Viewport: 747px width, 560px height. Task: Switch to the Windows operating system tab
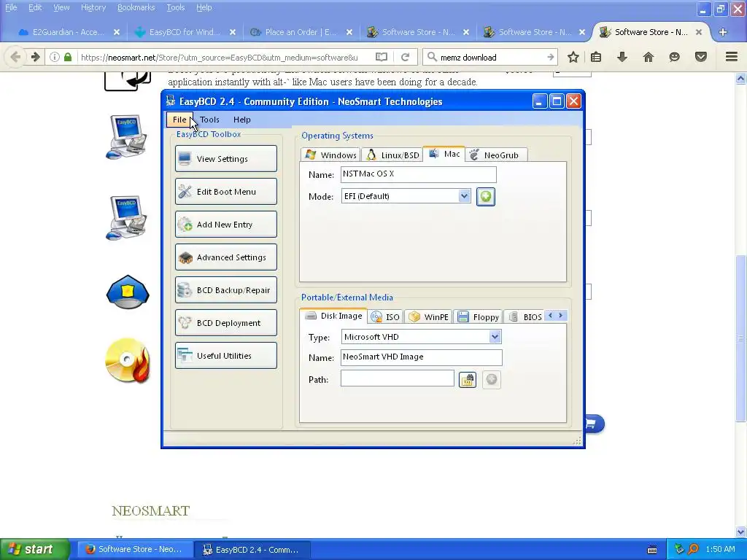click(x=331, y=155)
